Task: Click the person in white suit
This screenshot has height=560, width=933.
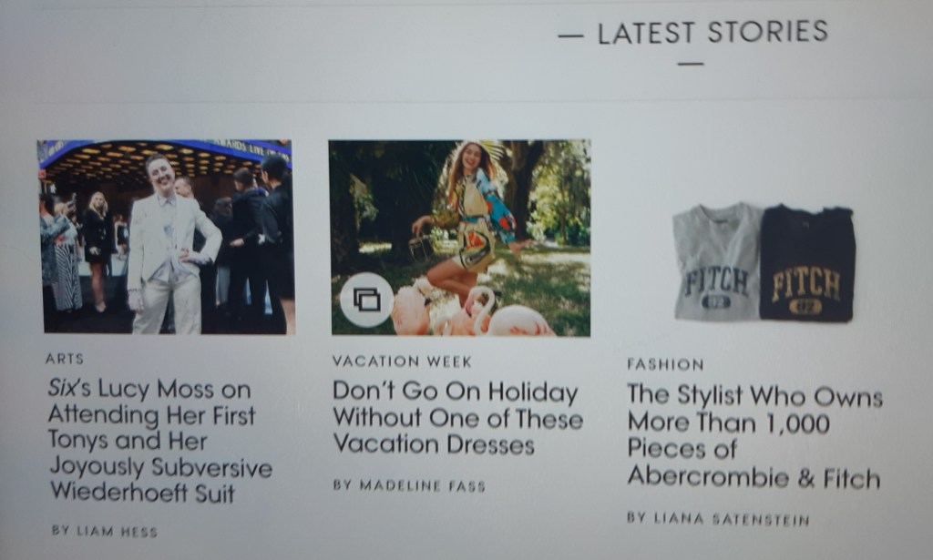Action: pos(169,244)
